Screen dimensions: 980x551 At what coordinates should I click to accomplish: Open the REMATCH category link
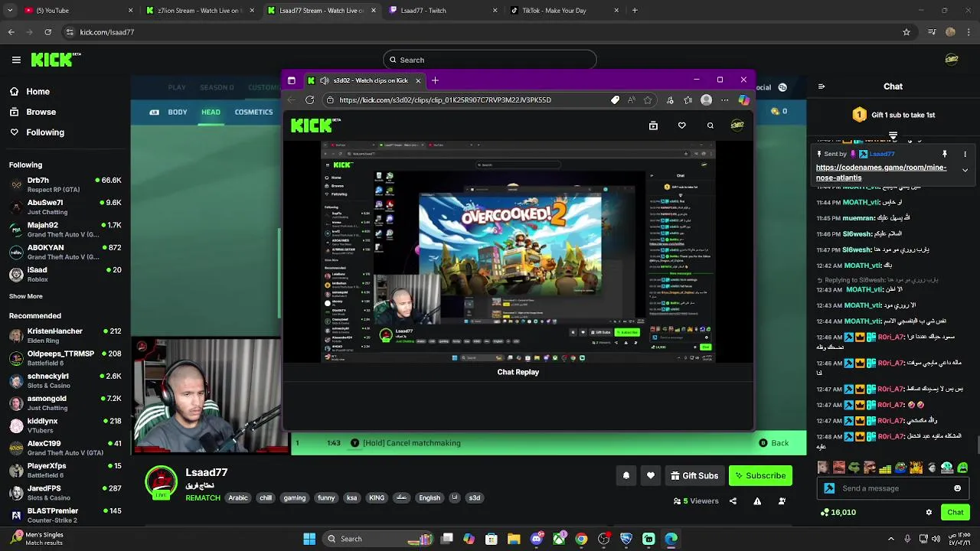tap(203, 497)
